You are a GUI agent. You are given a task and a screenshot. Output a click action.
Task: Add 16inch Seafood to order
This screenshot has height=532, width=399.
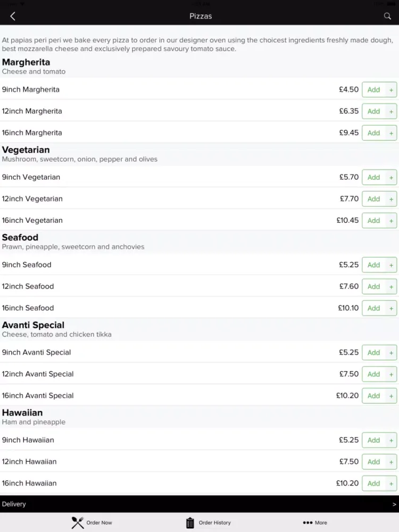pos(373,308)
